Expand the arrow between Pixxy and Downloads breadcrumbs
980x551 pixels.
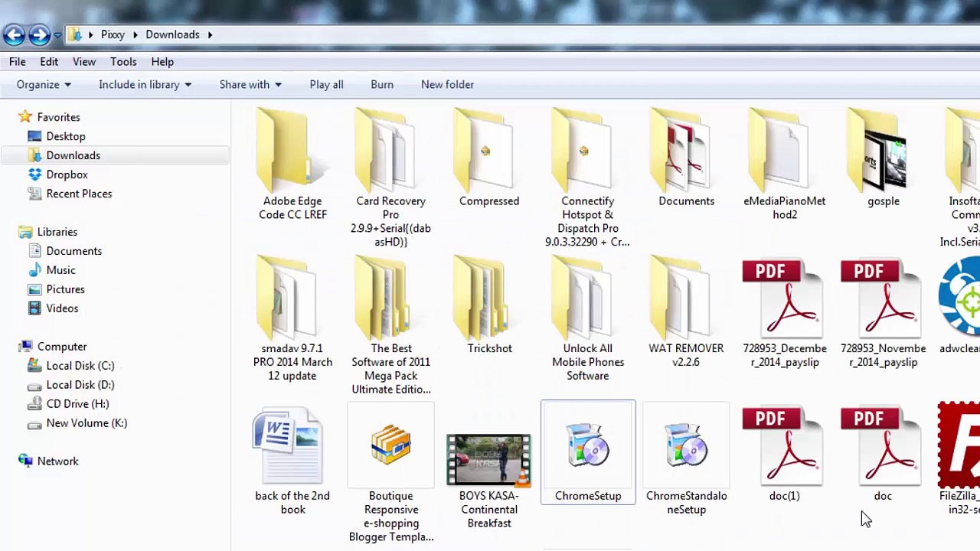click(x=136, y=34)
